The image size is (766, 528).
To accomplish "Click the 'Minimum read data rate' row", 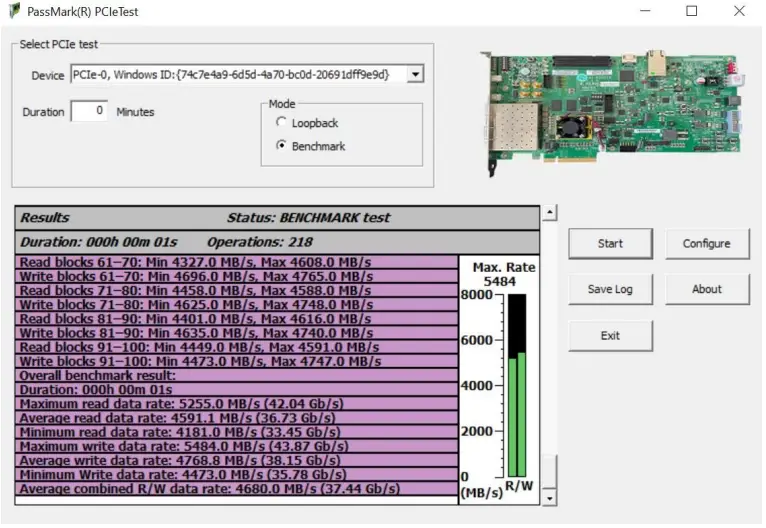I will 236,432.
